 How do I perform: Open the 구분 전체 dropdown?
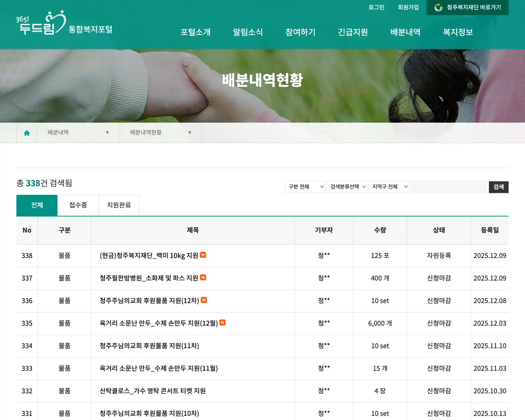click(x=305, y=186)
